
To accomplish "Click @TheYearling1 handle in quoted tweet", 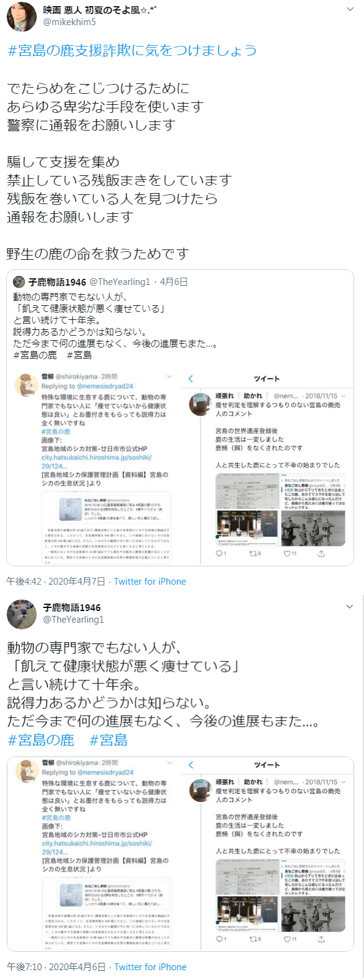I will click(x=120, y=282).
